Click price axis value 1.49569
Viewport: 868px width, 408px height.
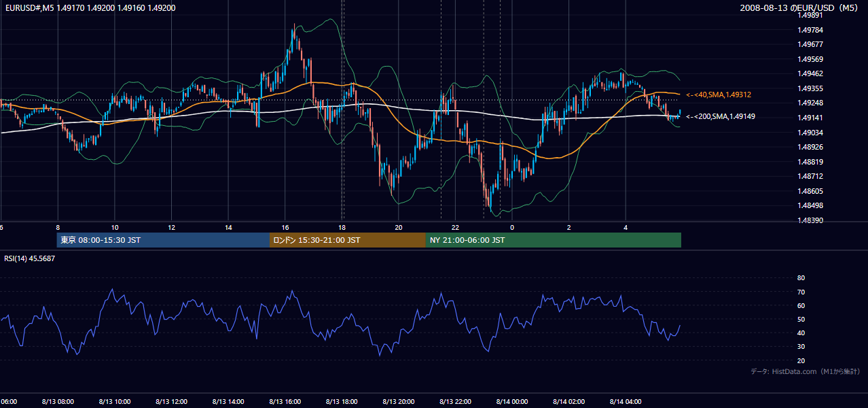811,59
